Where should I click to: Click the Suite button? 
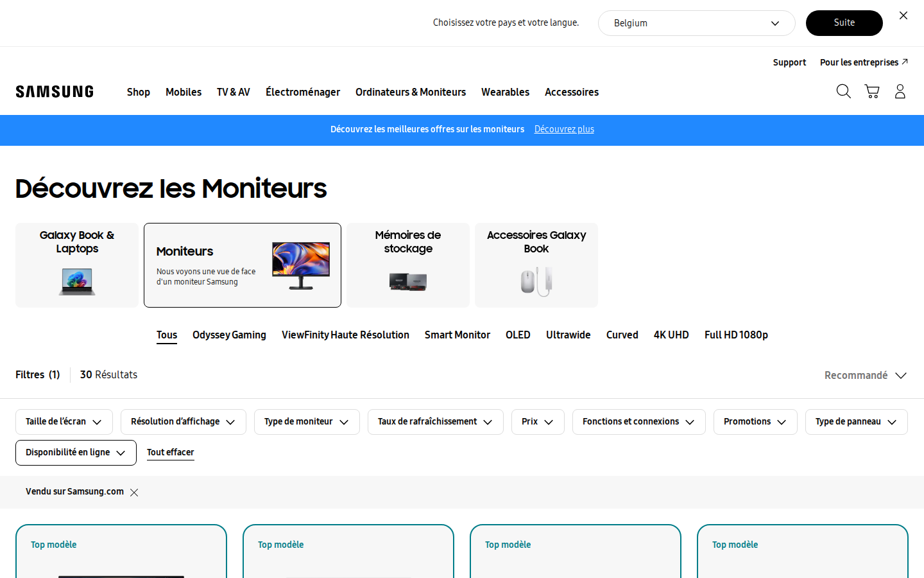844,23
